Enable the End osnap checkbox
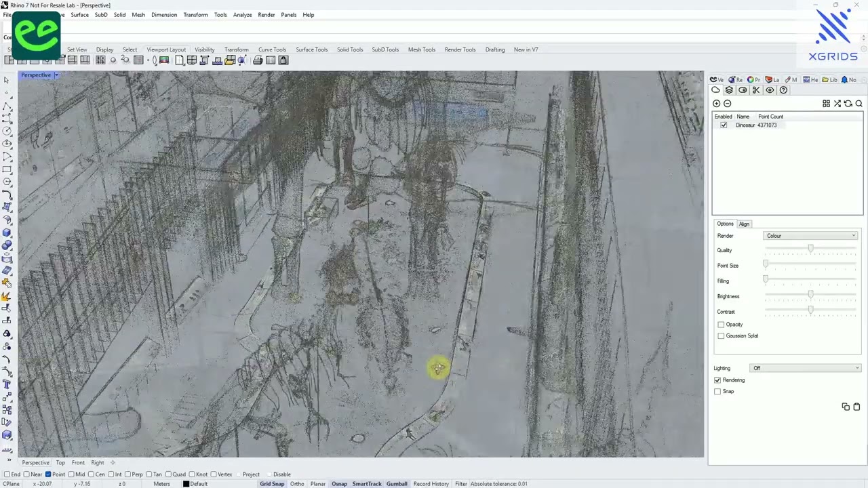This screenshot has height=488, width=868. (7, 474)
